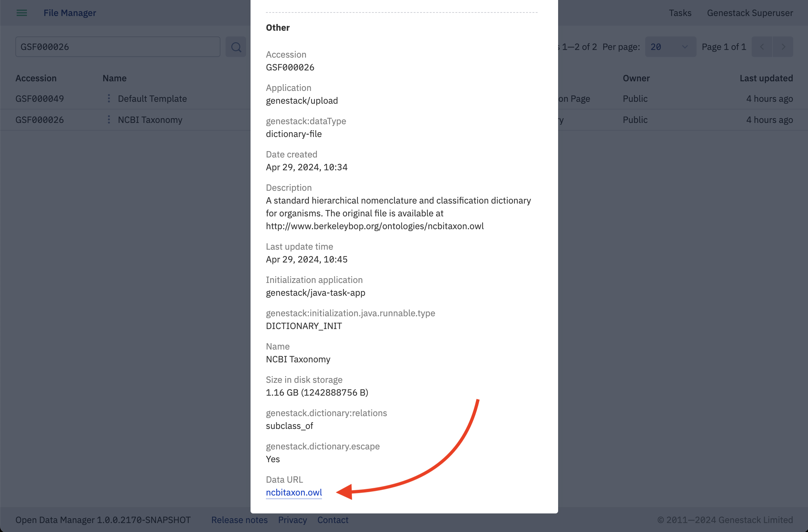808x532 pixels.
Task: Click the last update time value 10:45
Action: point(307,259)
